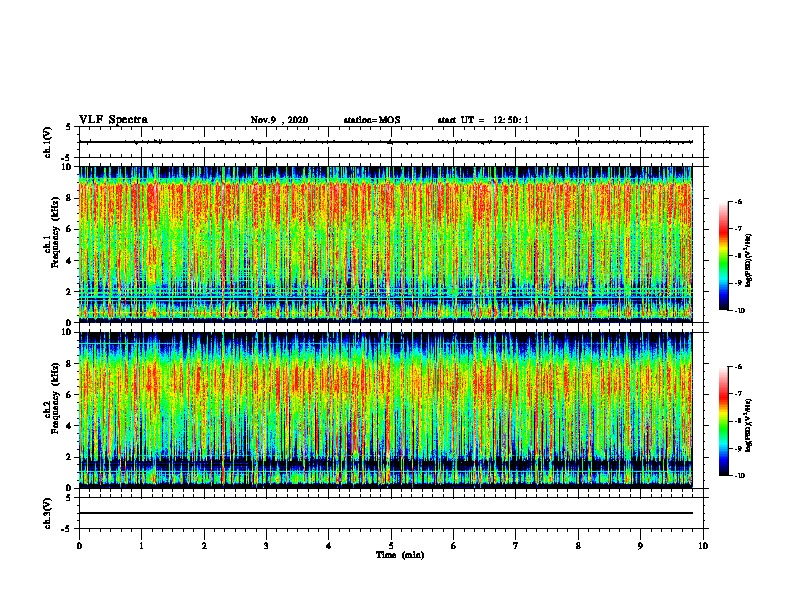
Task: Click time axis tick label "9"
Action: pyautogui.click(x=640, y=546)
